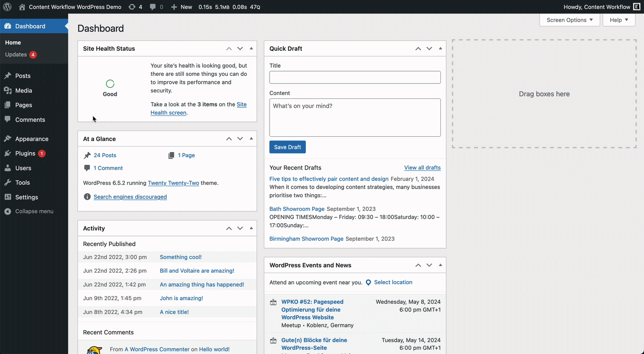Viewport: 644px width, 354px height.
Task: Click the green Site Health Good circle
Action: [x=110, y=84]
